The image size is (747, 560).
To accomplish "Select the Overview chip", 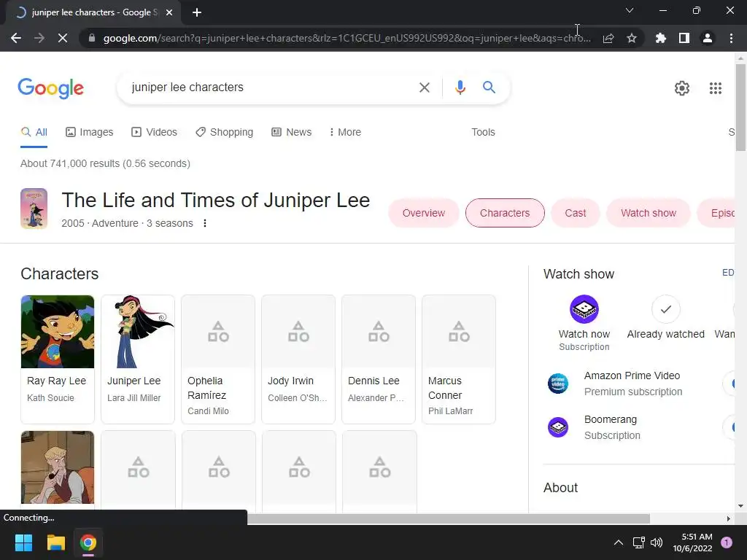I will coord(424,213).
